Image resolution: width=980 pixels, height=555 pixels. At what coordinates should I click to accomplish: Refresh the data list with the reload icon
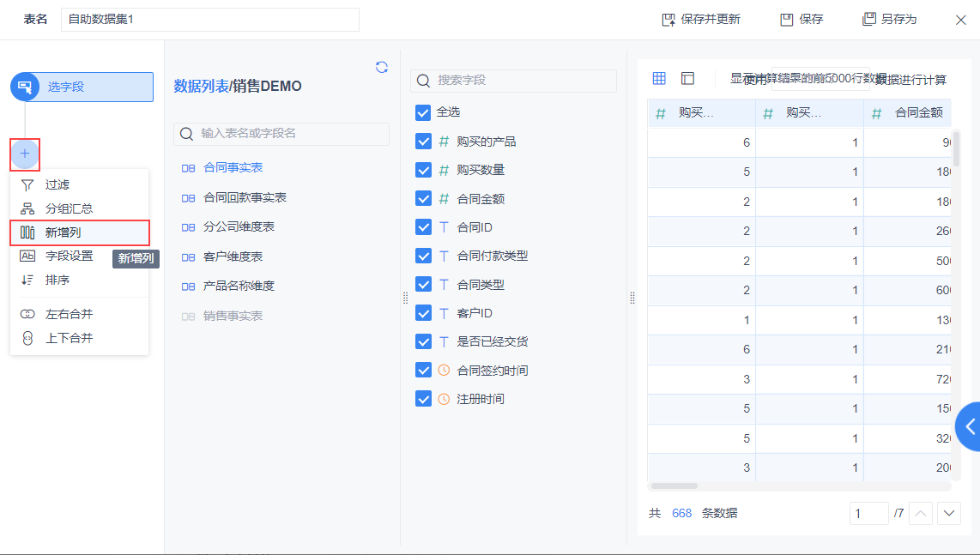pos(382,67)
